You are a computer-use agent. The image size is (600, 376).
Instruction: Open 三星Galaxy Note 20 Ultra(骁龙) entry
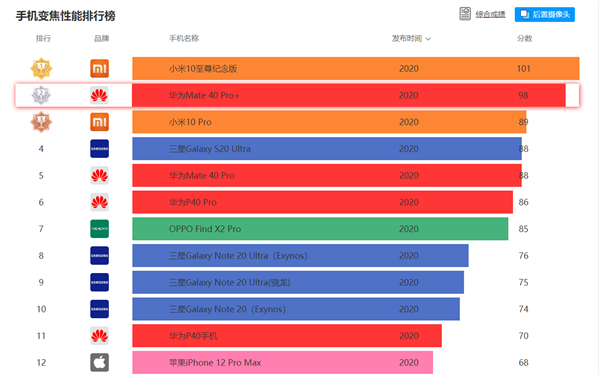(230, 282)
